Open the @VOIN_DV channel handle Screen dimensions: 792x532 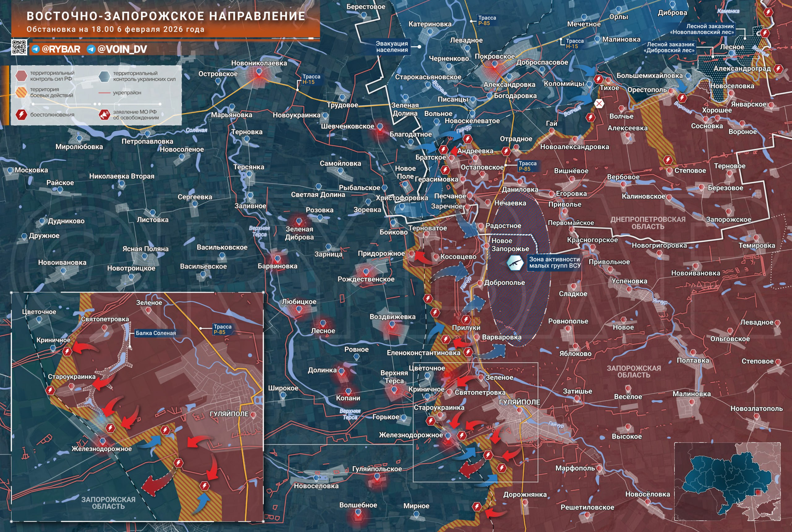coord(122,49)
